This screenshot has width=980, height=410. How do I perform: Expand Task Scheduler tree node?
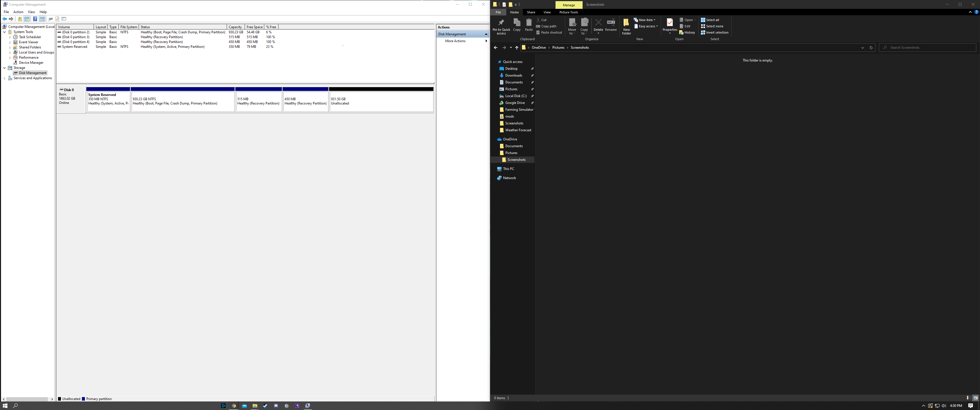[x=10, y=37]
